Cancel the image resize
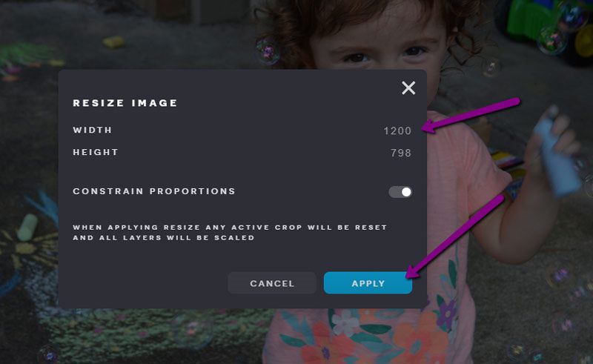The image size is (593, 364). [x=272, y=283]
